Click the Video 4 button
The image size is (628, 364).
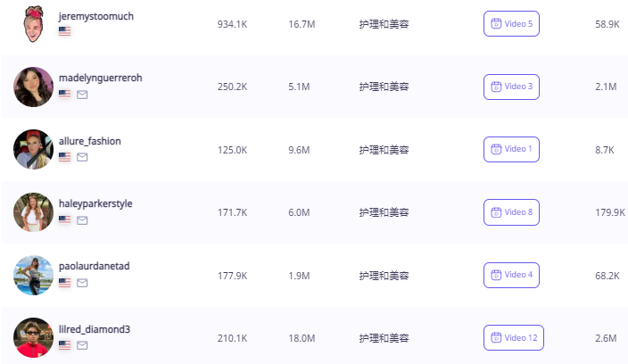511,275
